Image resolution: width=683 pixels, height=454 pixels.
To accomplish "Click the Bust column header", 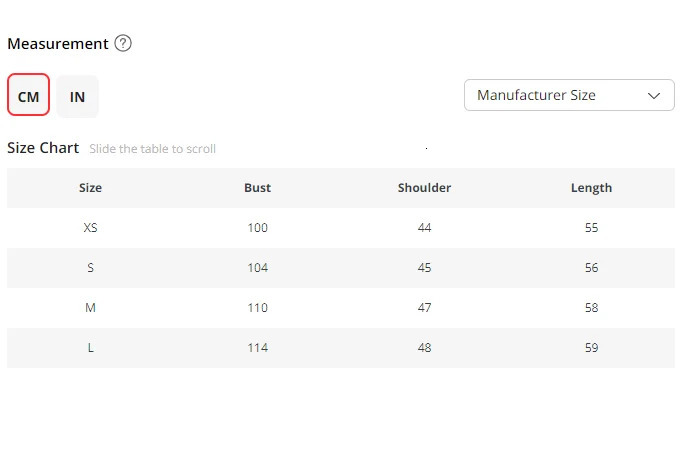I will coord(257,188).
